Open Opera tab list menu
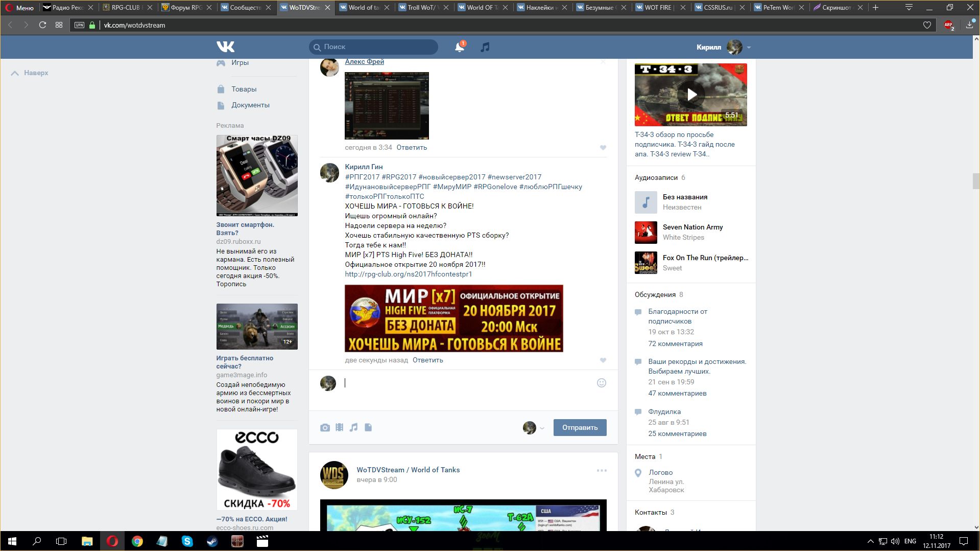The image size is (980, 551). (x=909, y=8)
